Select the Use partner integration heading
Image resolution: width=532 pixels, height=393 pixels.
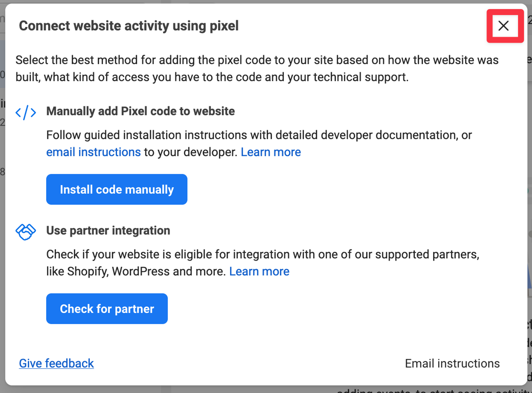108,230
